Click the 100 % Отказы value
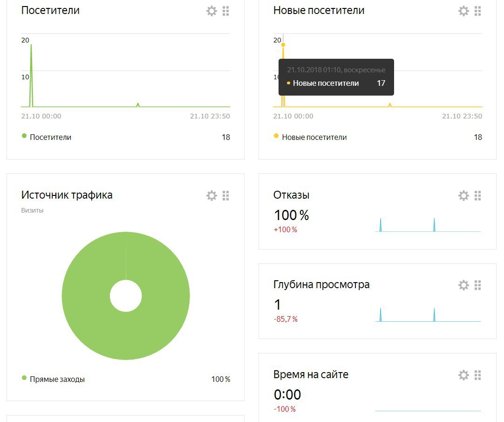Image resolution: width=504 pixels, height=422 pixels. coord(291,215)
